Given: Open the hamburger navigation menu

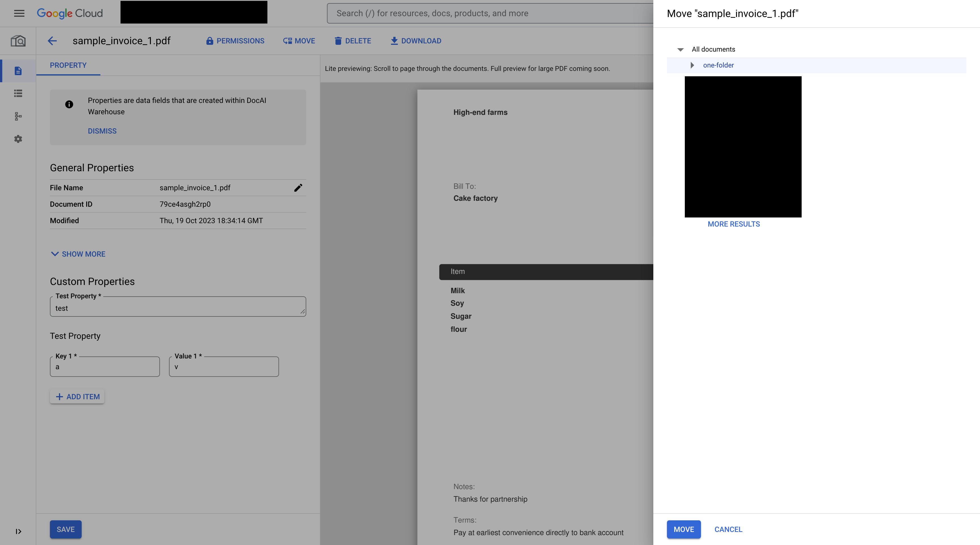Looking at the screenshot, I should tap(19, 13).
